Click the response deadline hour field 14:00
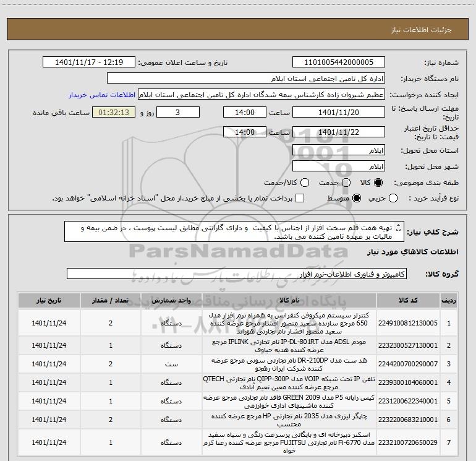This screenshot has height=461, width=476. 245,112
